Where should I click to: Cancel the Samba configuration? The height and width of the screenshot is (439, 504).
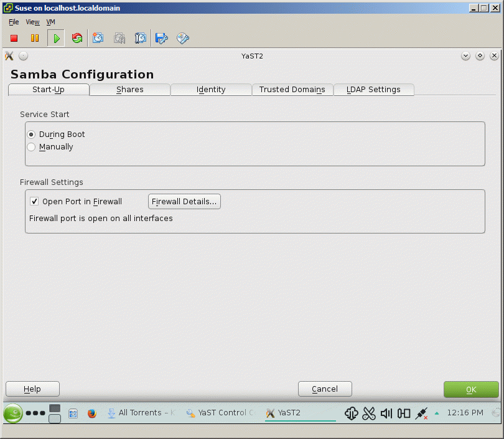tap(325, 389)
